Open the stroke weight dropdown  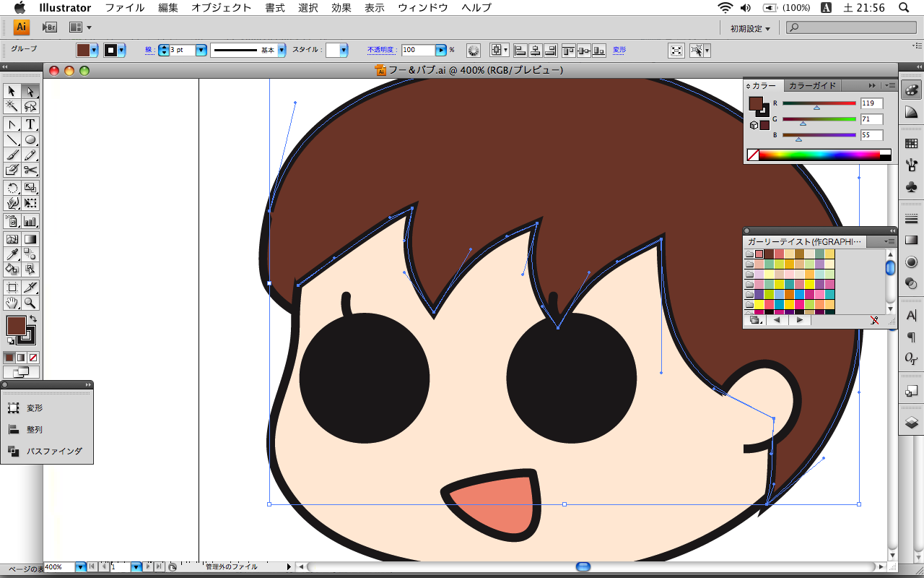[x=201, y=50]
